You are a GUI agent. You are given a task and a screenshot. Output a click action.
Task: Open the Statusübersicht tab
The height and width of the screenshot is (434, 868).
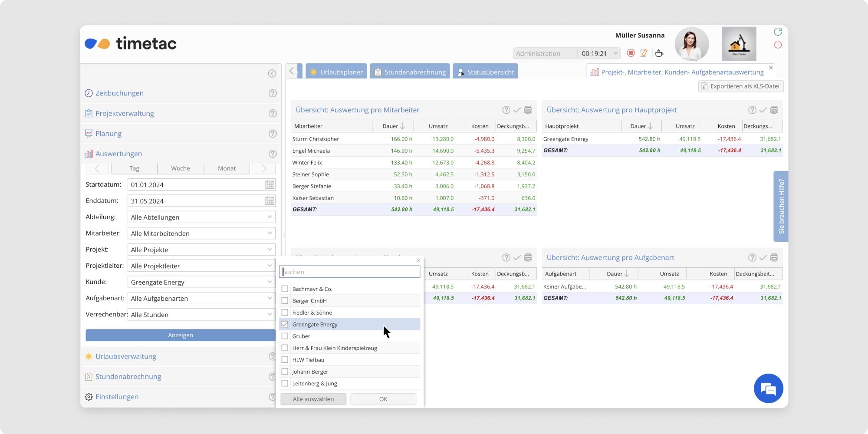click(x=485, y=72)
